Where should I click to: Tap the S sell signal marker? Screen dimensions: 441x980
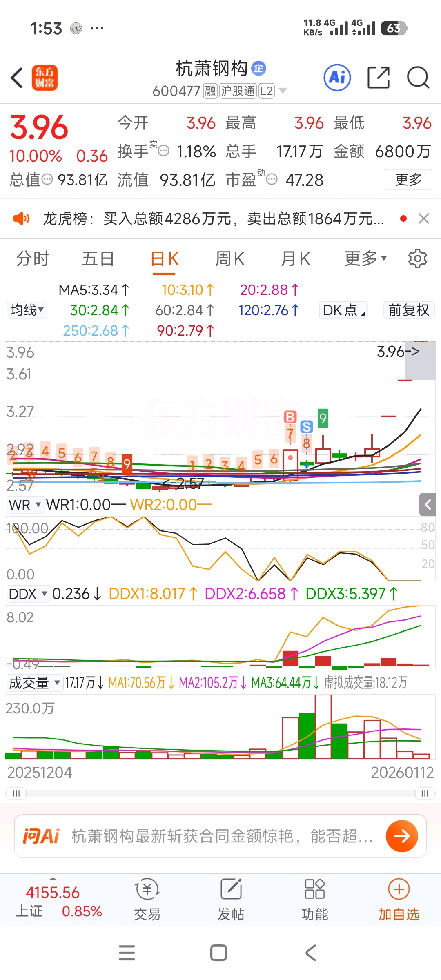[306, 427]
